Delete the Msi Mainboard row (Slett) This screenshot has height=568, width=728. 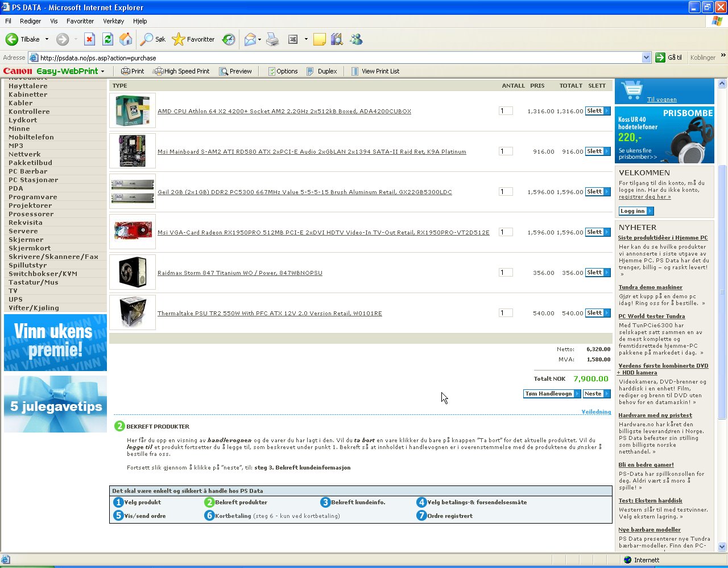coord(598,151)
